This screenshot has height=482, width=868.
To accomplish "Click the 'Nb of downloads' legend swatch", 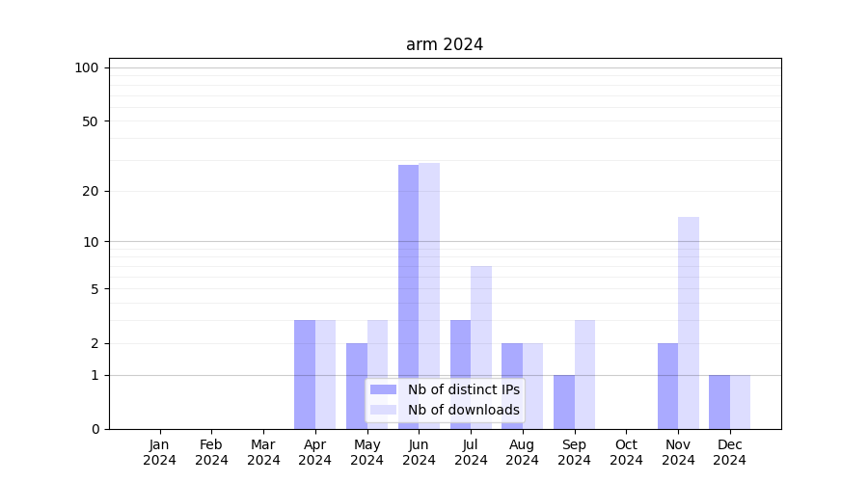I will 383,410.
